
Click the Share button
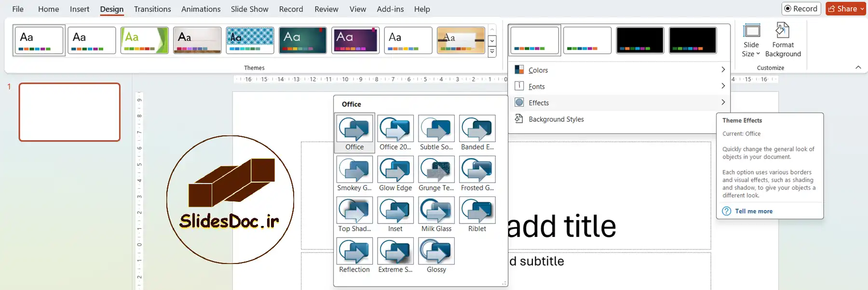(x=845, y=9)
